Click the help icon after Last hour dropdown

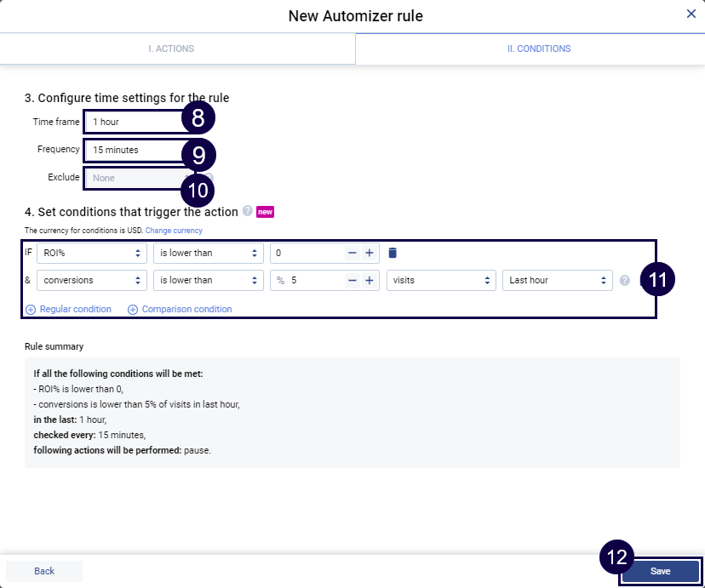[x=625, y=280]
